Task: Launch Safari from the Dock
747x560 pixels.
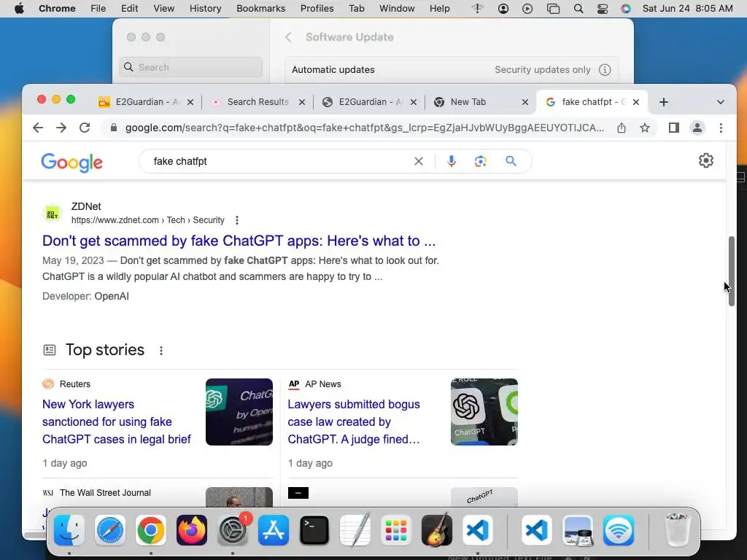Action: (x=110, y=530)
